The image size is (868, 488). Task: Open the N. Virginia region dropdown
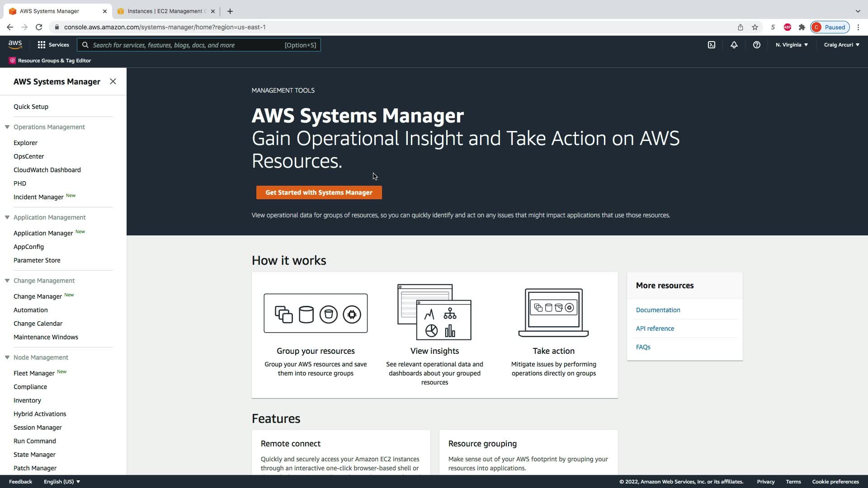tap(792, 45)
